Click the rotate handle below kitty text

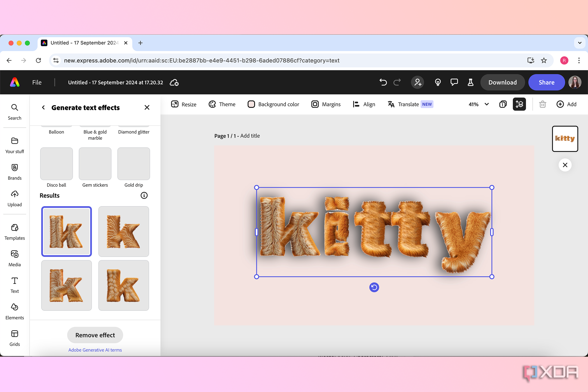click(374, 287)
